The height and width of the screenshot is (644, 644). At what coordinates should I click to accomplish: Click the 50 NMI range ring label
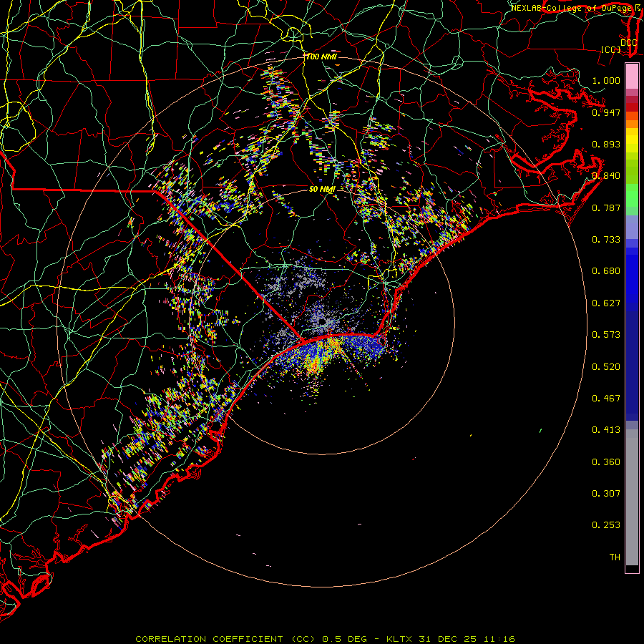(x=322, y=189)
